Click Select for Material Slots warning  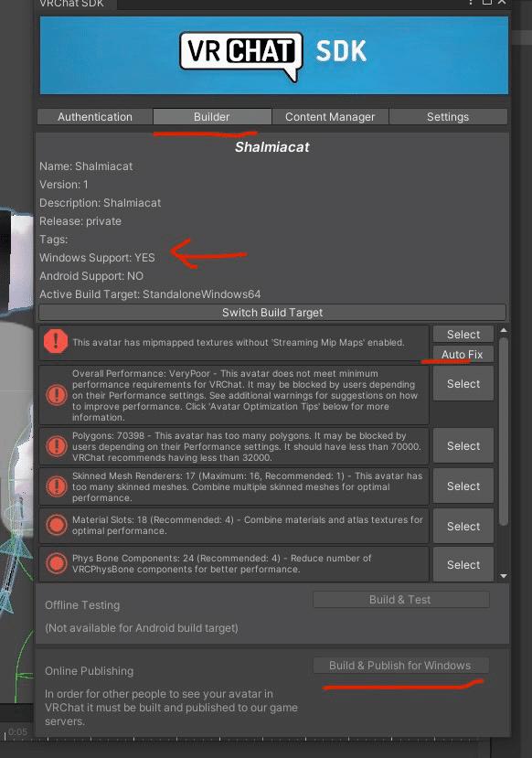(463, 526)
